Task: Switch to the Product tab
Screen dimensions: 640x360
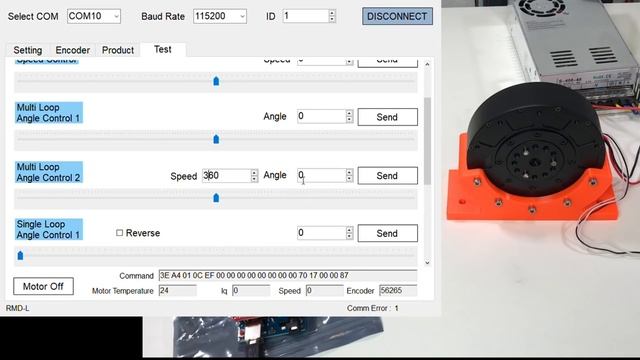Action: [118, 50]
